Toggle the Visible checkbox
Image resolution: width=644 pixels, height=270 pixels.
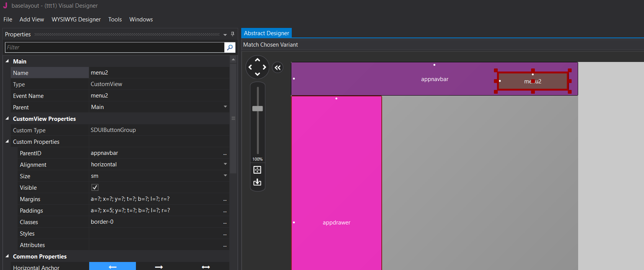click(x=95, y=187)
